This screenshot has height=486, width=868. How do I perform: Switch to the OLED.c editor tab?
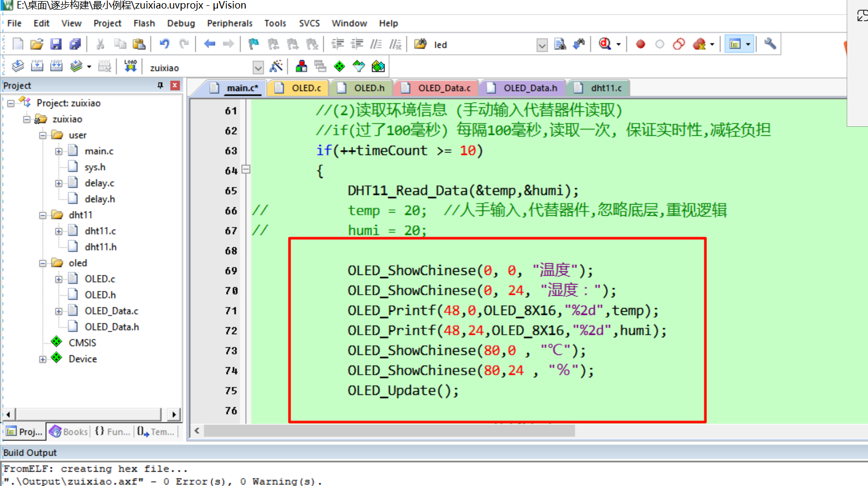pos(299,88)
